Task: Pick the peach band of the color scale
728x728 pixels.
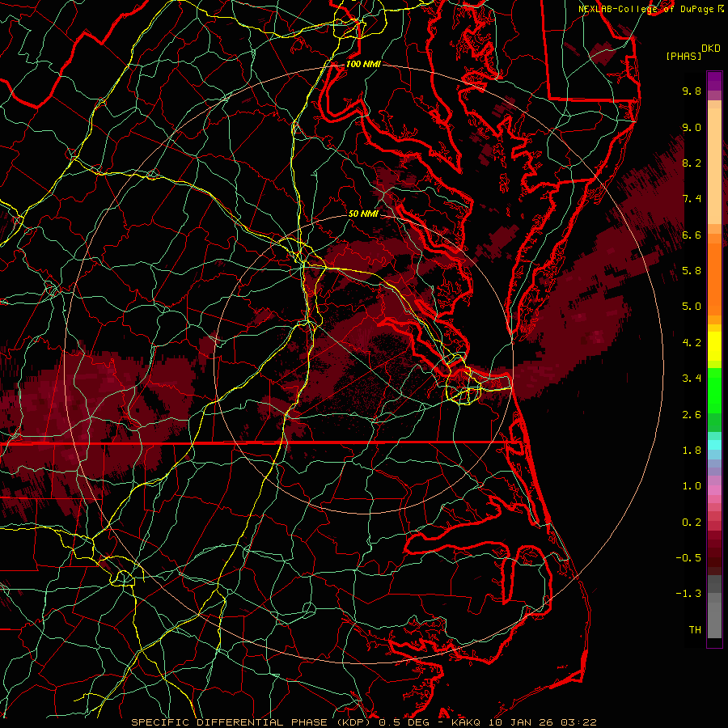Action: (x=714, y=167)
